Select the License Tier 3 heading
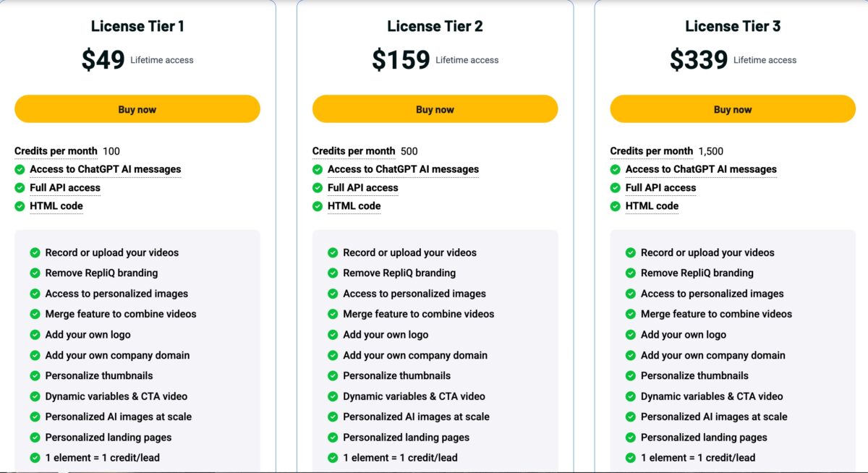The image size is (868, 473). tap(733, 25)
